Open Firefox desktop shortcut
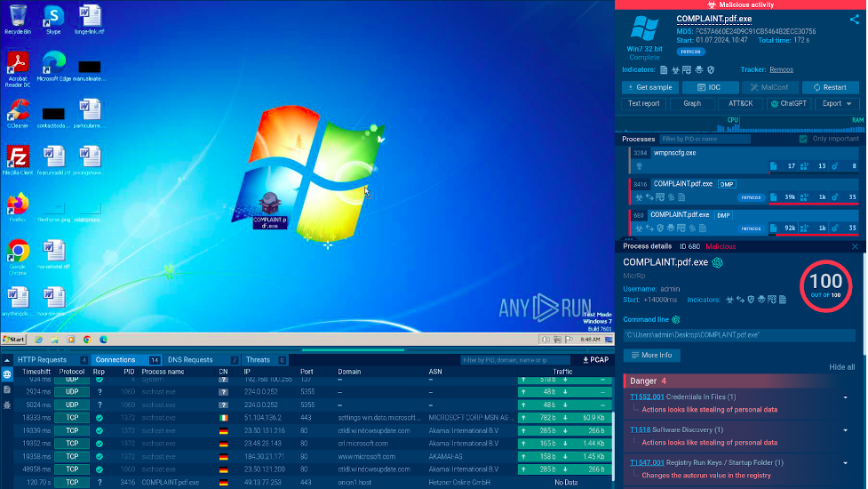 [x=17, y=207]
